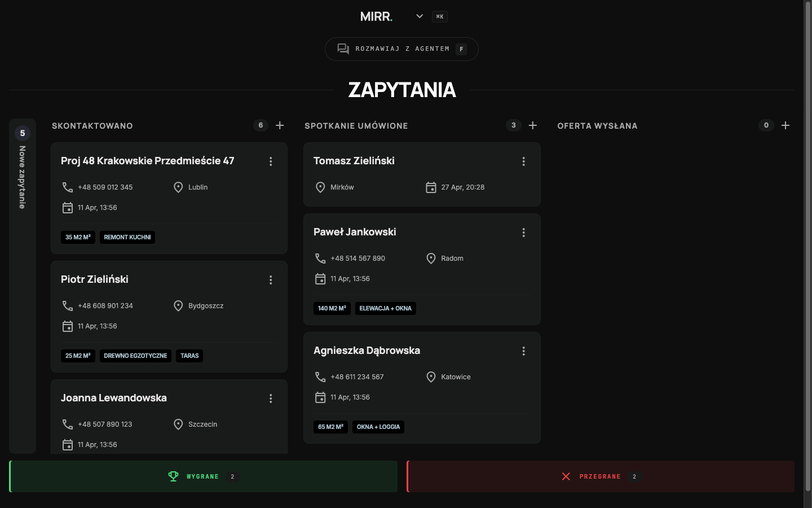Image resolution: width=812 pixels, height=508 pixels.
Task: Add new card to Oferta wysłana column
Action: point(785,125)
